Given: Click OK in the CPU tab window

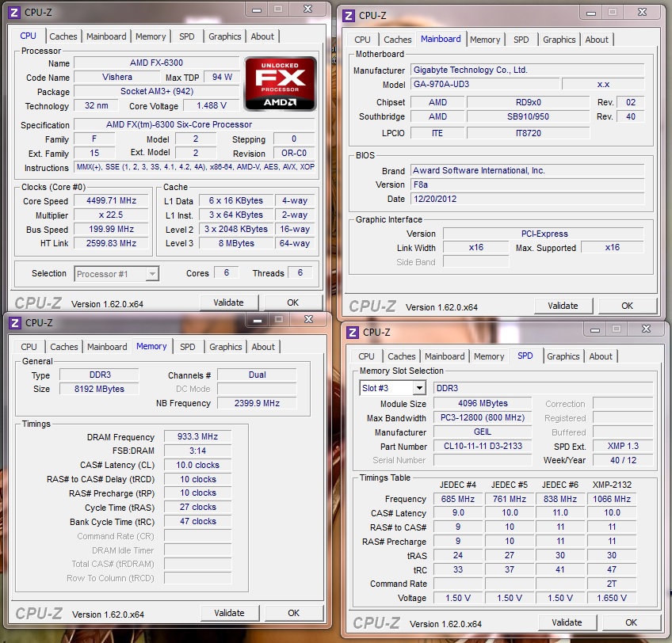Looking at the screenshot, I should [x=293, y=302].
